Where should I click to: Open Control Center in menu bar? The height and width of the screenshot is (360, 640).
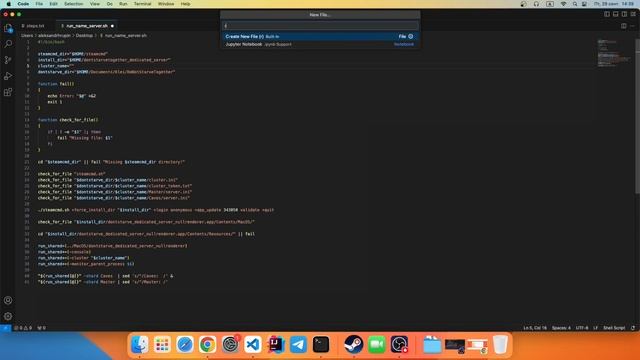(584, 4)
